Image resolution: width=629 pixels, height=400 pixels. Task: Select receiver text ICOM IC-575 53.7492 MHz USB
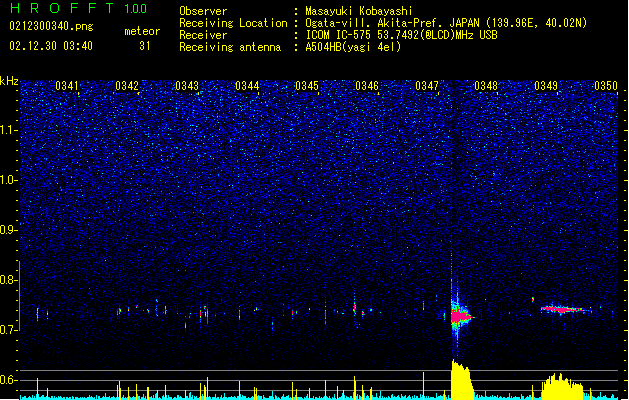tap(401, 35)
